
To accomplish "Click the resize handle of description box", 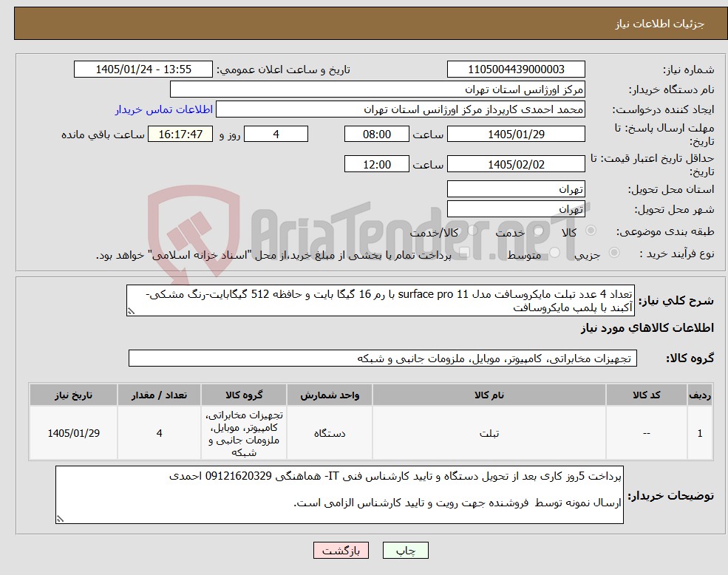I will [x=131, y=311].
